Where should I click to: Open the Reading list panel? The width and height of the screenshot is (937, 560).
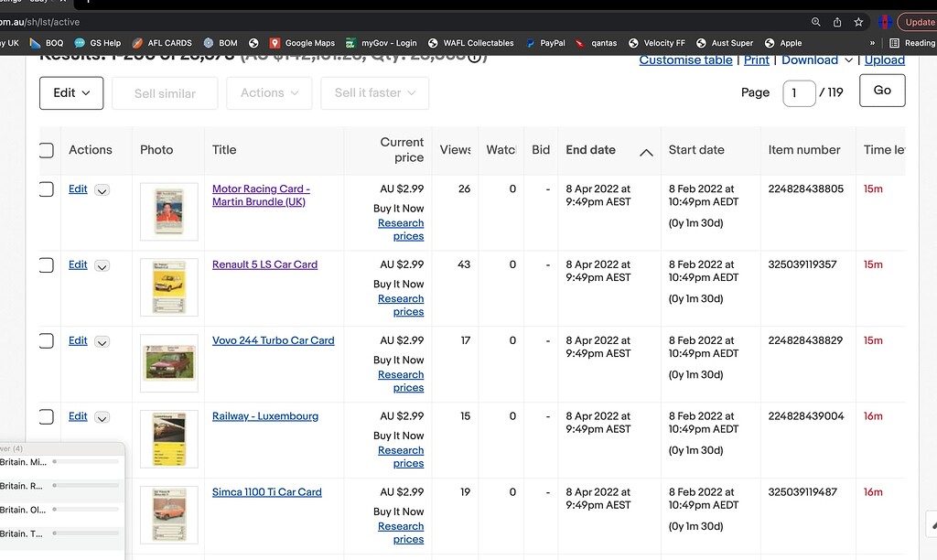912,43
